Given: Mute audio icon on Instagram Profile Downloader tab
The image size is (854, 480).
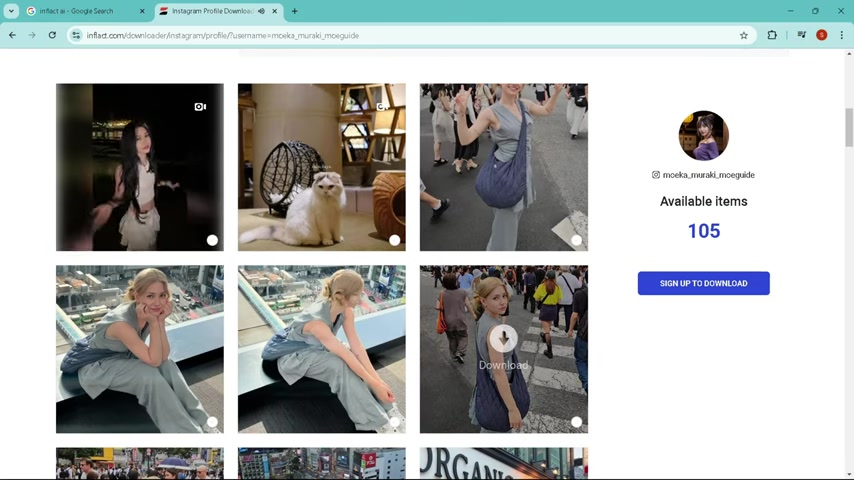Looking at the screenshot, I should 261,11.
